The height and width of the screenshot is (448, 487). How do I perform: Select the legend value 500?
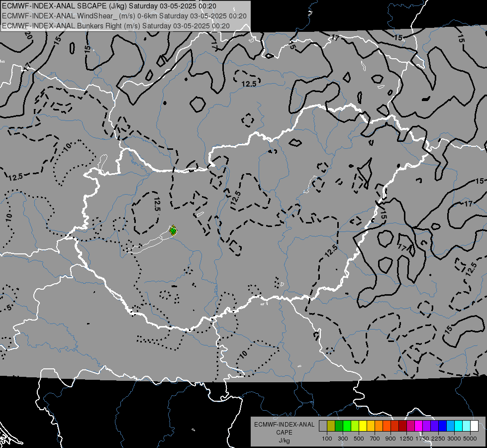click(359, 439)
